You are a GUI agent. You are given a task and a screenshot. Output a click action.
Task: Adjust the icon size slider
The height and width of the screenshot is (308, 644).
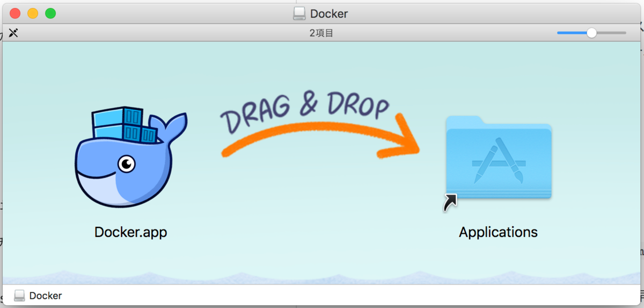pos(591,33)
